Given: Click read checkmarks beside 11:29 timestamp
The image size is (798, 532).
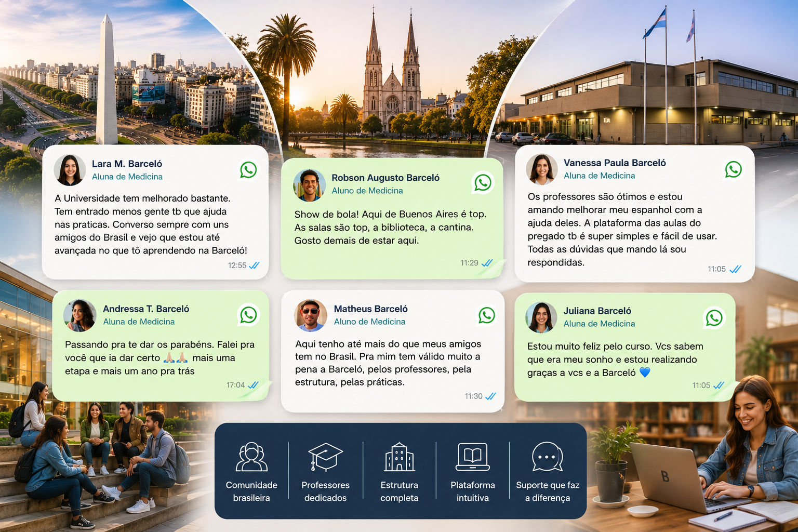Looking at the screenshot, I should pyautogui.click(x=487, y=263).
